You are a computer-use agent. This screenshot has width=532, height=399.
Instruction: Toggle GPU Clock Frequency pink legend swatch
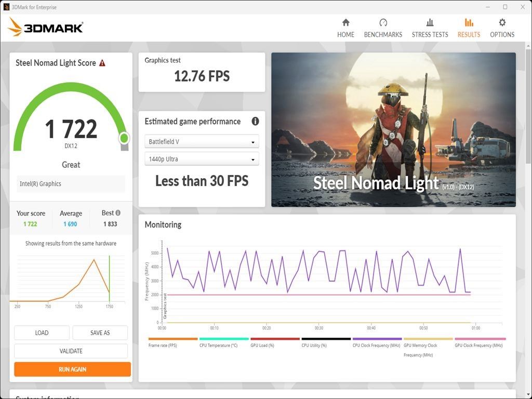click(x=480, y=339)
